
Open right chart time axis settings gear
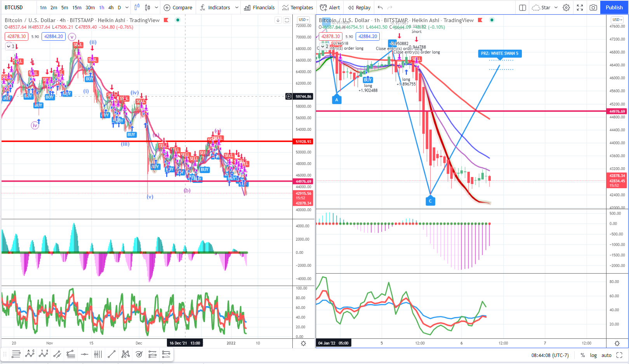(617, 343)
